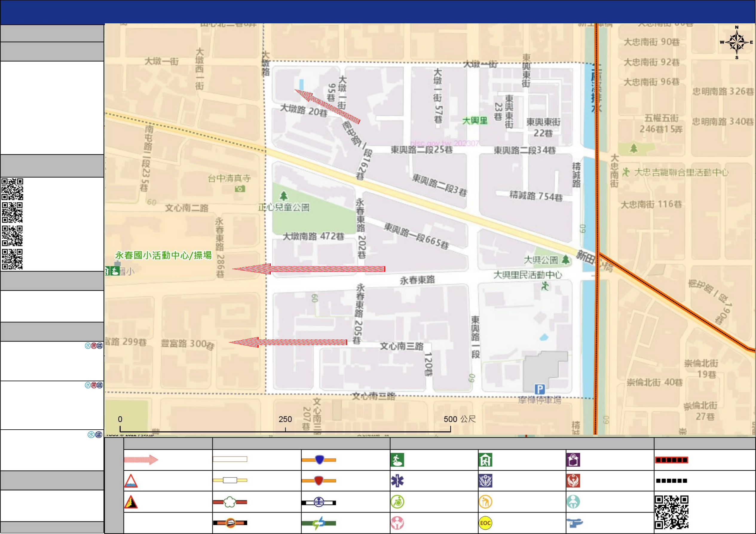The image size is (756, 534).
Task: Select the purple indoor shelter legend icon
Action: pyautogui.click(x=573, y=460)
